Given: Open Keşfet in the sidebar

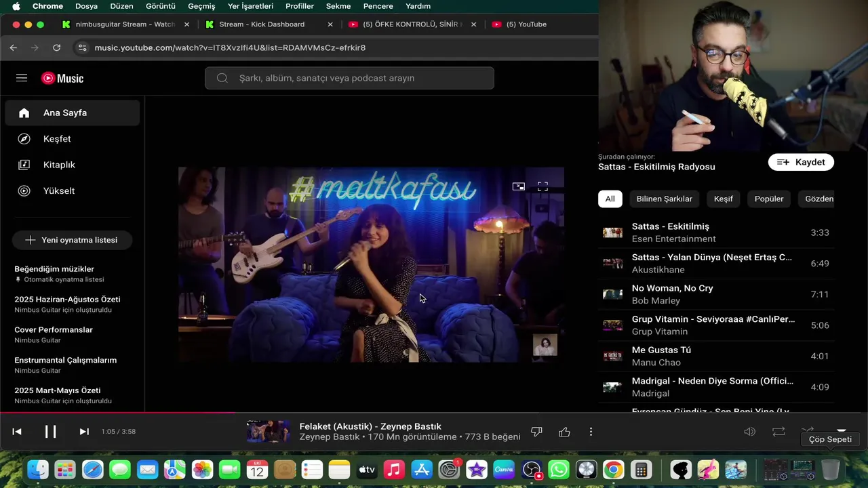Looking at the screenshot, I should [73, 138].
